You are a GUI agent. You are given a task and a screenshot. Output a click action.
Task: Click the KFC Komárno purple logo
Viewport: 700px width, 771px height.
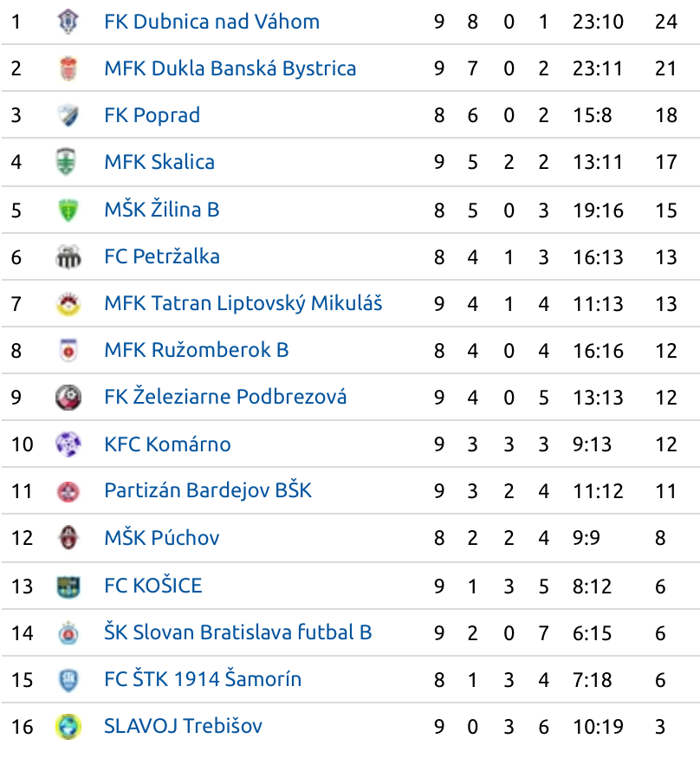point(68,444)
